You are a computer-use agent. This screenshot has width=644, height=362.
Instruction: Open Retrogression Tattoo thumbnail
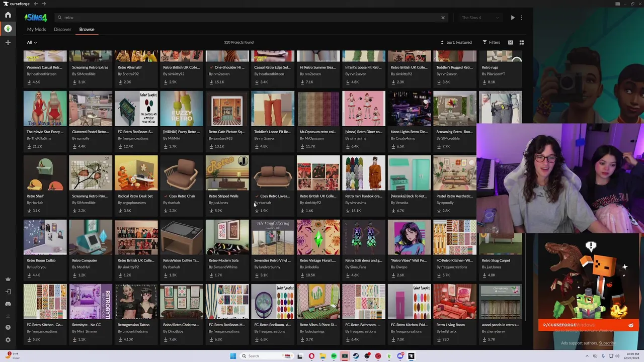pos(136,301)
